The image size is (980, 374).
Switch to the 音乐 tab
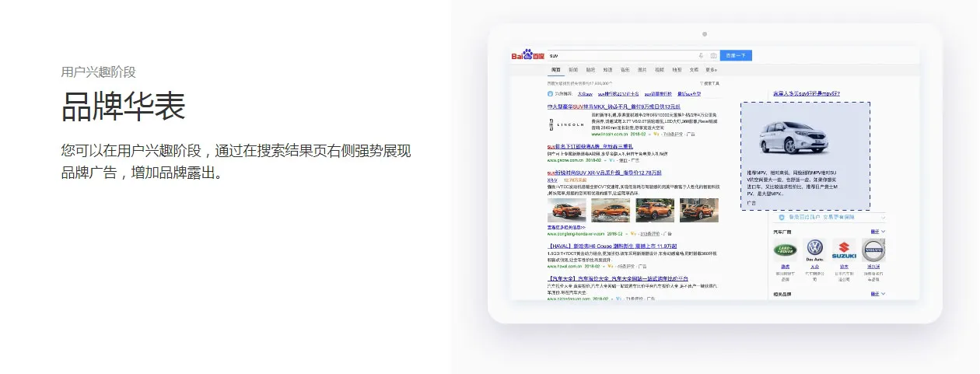(625, 69)
